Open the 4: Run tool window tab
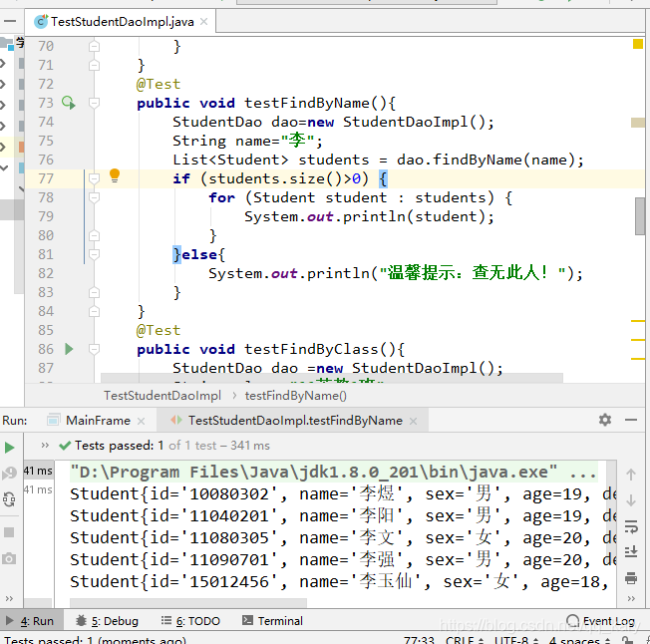This screenshot has height=644, width=650. pos(31,621)
